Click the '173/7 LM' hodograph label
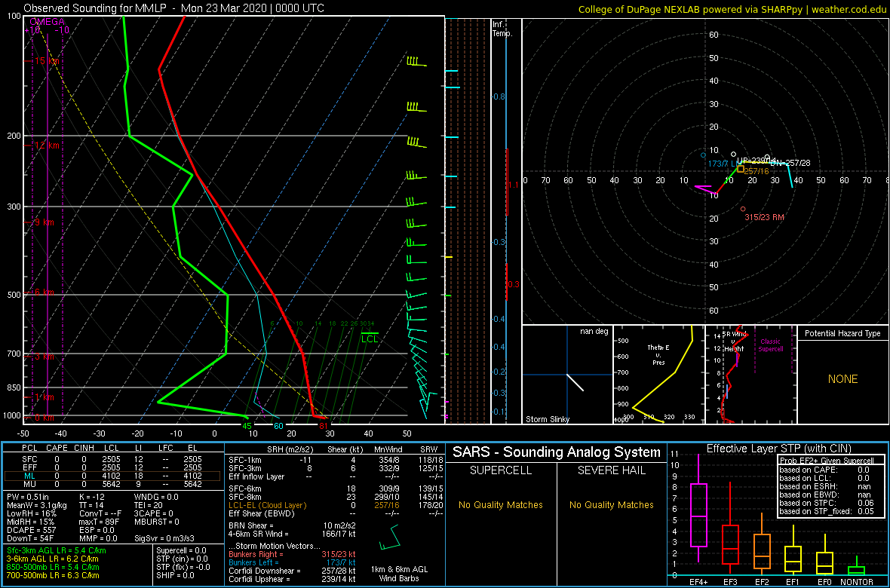The width and height of the screenshot is (890, 588). point(723,164)
